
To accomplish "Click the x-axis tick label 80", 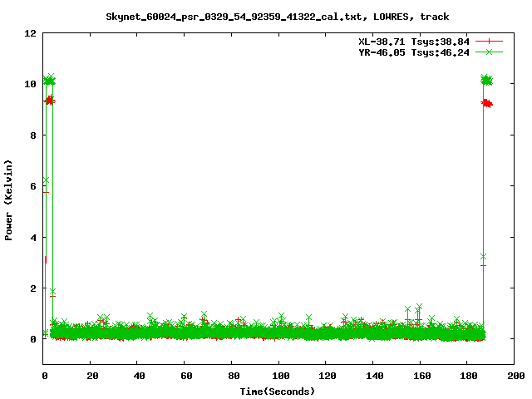I will [234, 376].
